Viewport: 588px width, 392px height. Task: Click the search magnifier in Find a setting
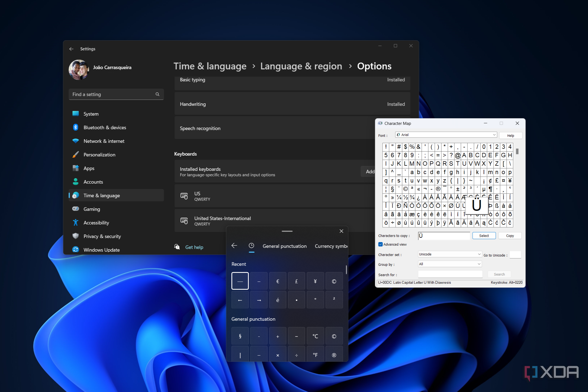(x=157, y=94)
